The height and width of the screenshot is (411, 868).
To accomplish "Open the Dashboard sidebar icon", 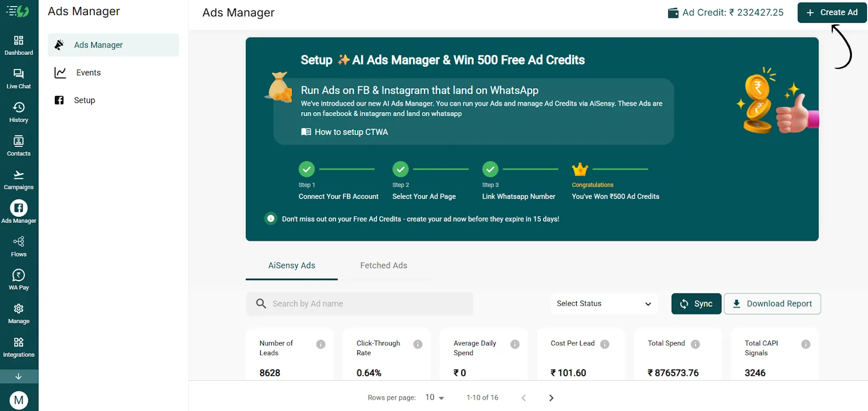I will pos(19,45).
